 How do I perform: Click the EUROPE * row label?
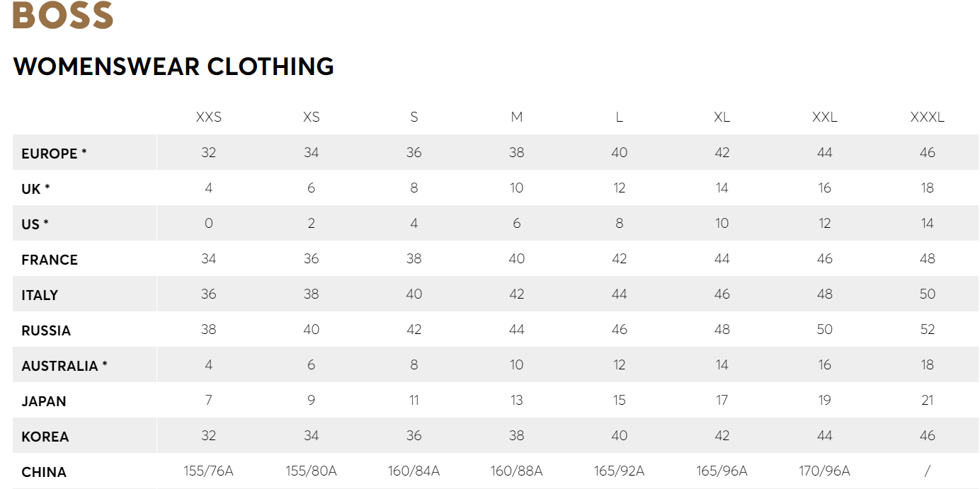tap(55, 154)
